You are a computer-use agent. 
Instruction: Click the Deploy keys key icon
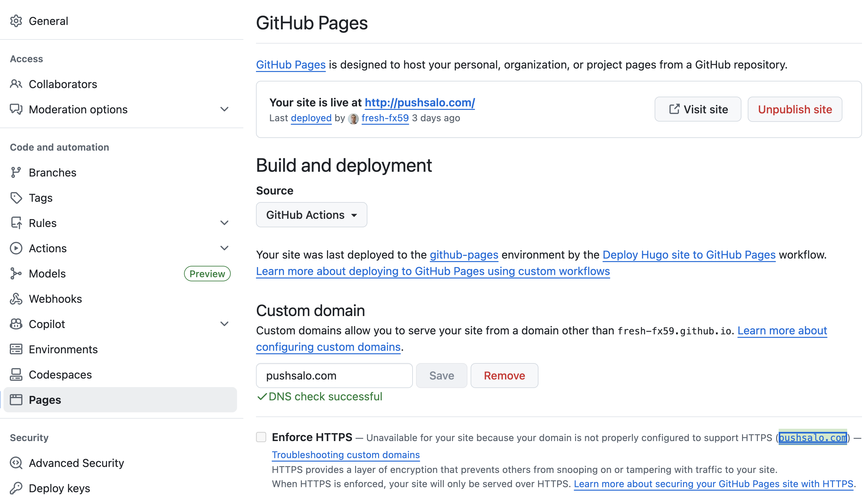tap(16, 488)
